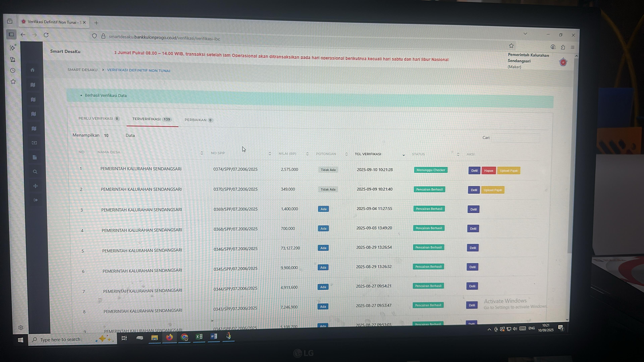644x362 pixels.
Task: Reload the page with refresh icon
Action: pos(46,35)
